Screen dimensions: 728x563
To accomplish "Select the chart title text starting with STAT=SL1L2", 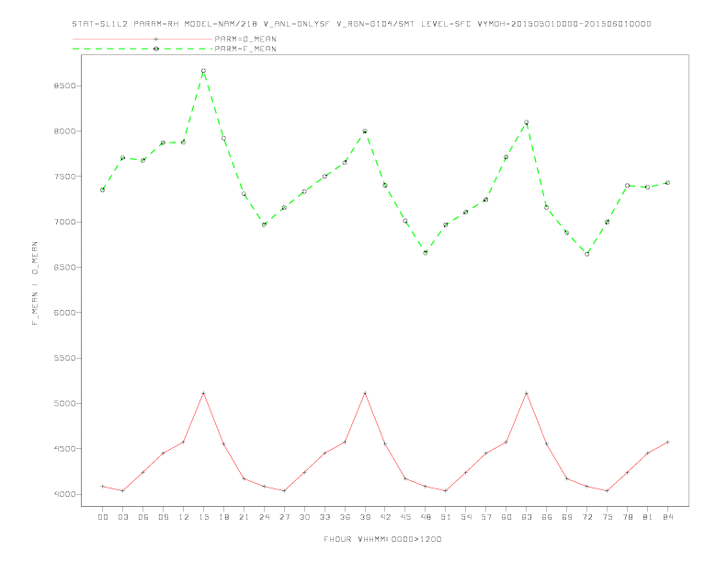I will point(361,24).
